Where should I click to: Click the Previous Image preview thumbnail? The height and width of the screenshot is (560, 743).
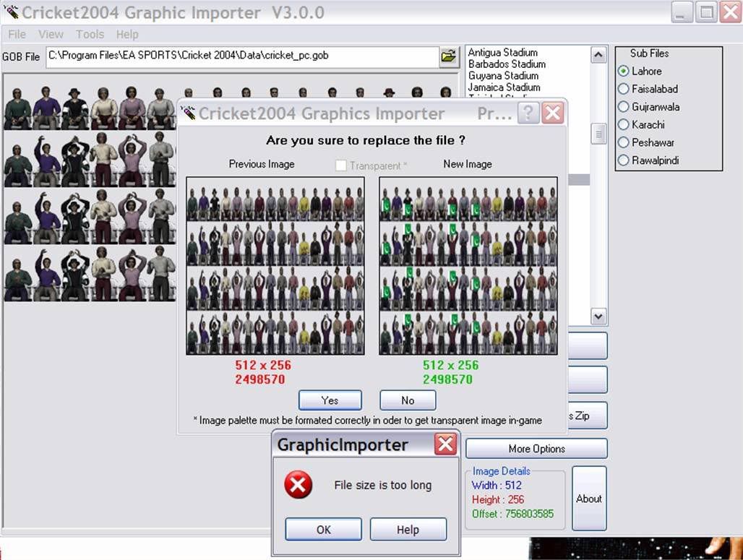(275, 266)
